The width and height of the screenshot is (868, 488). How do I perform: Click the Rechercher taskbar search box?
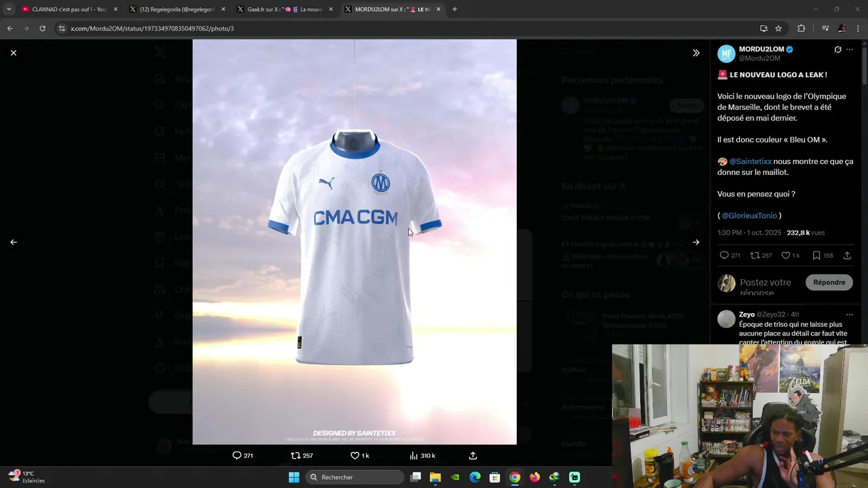[x=354, y=477]
